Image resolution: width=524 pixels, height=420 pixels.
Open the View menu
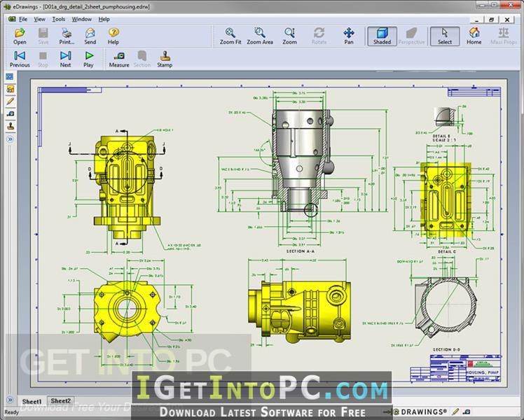point(39,20)
